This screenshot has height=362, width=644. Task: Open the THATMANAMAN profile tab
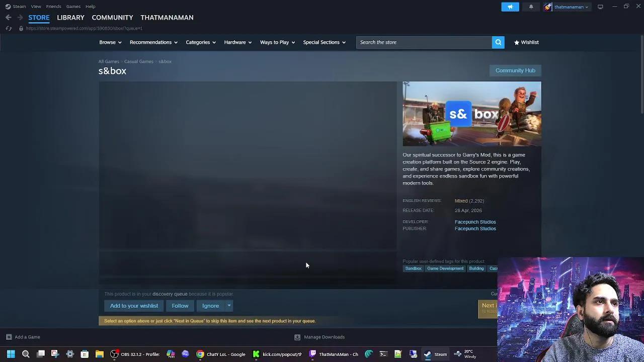pos(167,18)
